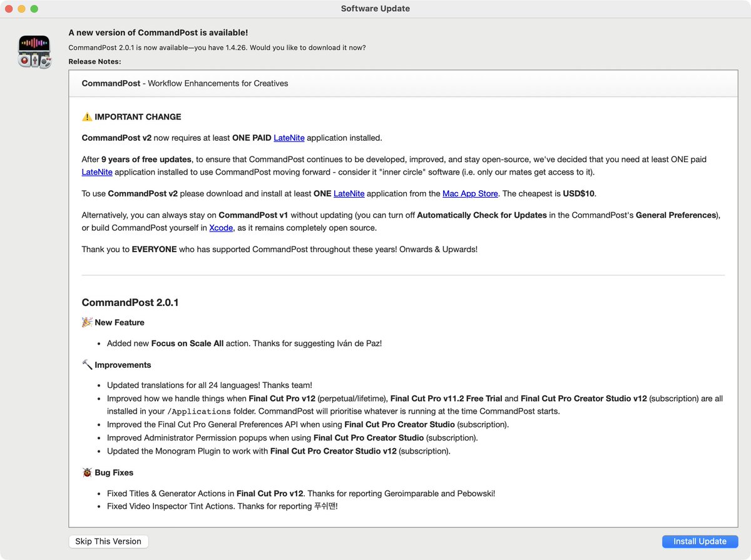
Task: Click the bug icon beside Bug Fixes
Action: coord(86,472)
